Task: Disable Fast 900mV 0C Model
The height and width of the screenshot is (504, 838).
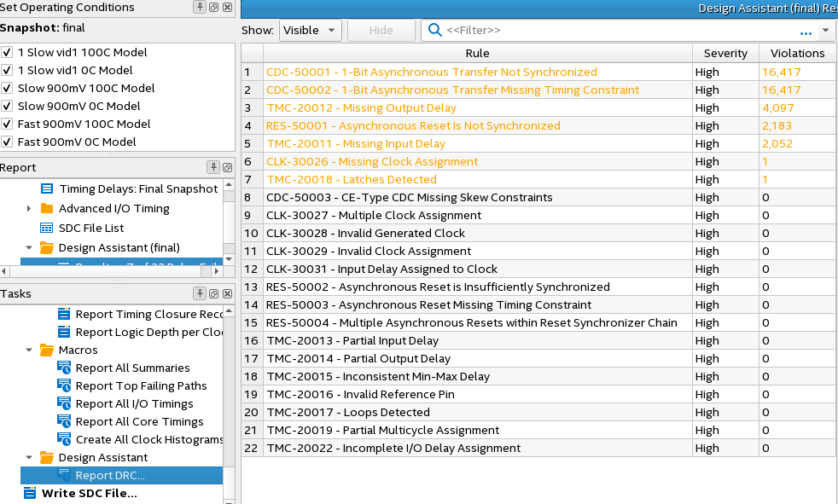Action: (x=7, y=142)
